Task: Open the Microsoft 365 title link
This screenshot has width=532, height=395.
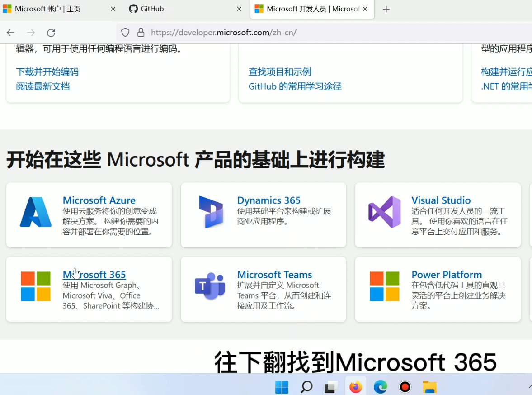Action: 94,275
